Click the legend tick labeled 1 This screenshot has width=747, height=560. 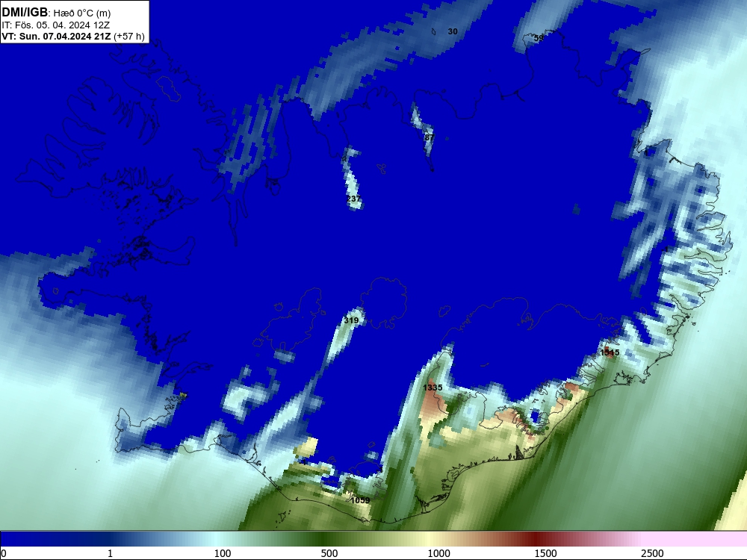pos(110,554)
